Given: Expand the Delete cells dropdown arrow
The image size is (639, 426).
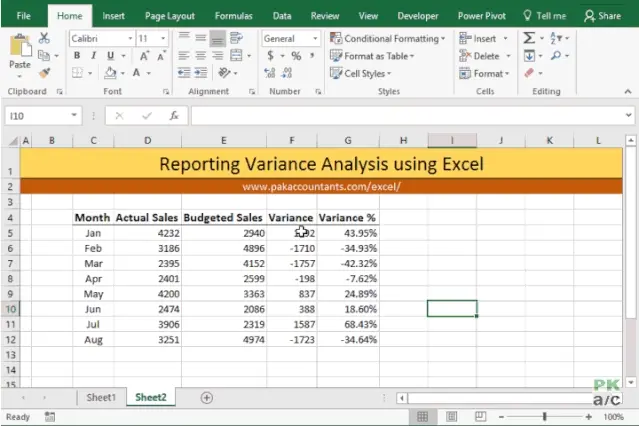Looking at the screenshot, I should point(508,56).
